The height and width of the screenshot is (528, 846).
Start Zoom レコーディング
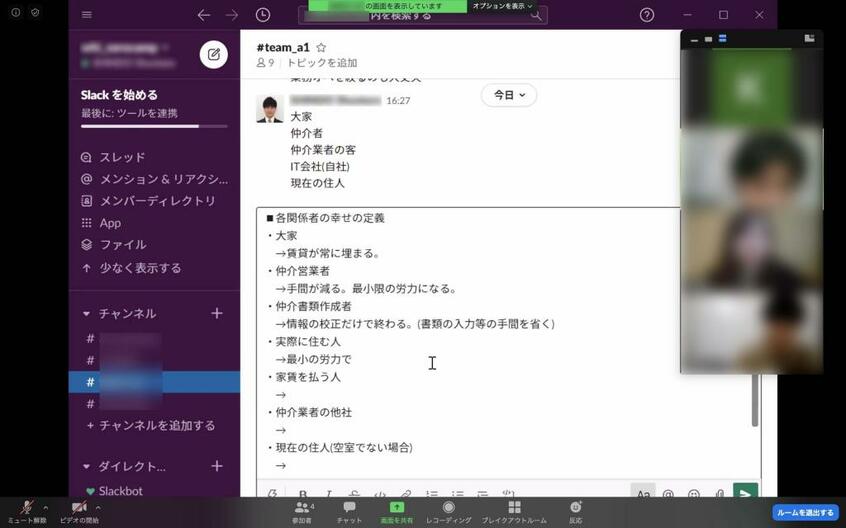448,512
